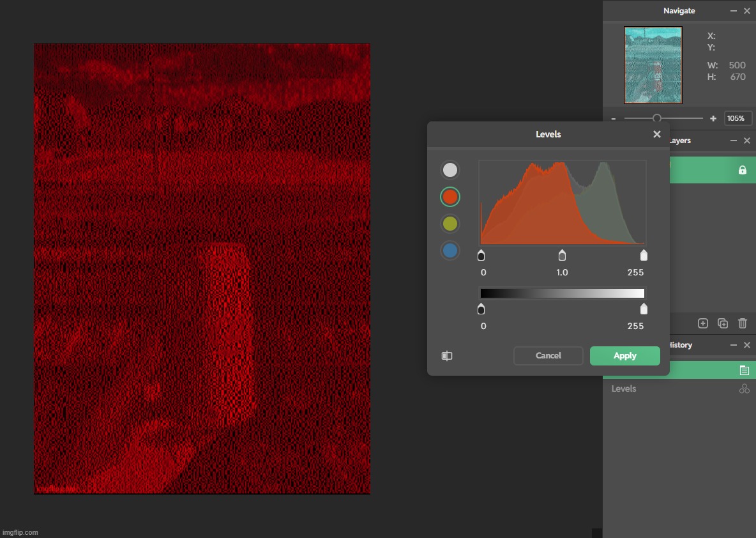Image resolution: width=756 pixels, height=538 pixels.
Task: Add a new layer in Layers panel
Action: pyautogui.click(x=703, y=323)
